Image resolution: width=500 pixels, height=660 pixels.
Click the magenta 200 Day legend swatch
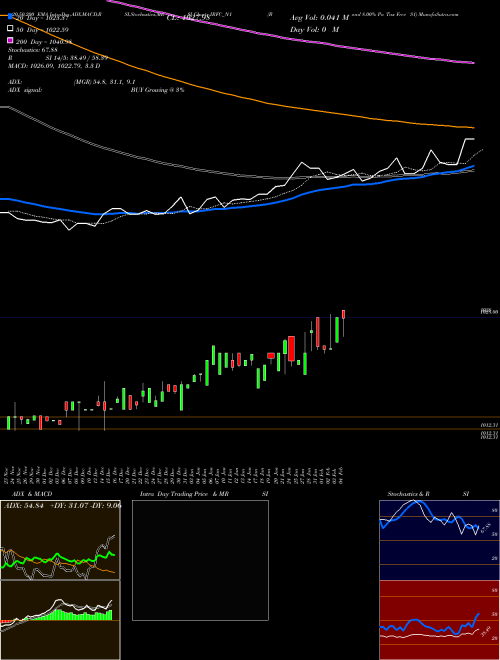pos(10,41)
